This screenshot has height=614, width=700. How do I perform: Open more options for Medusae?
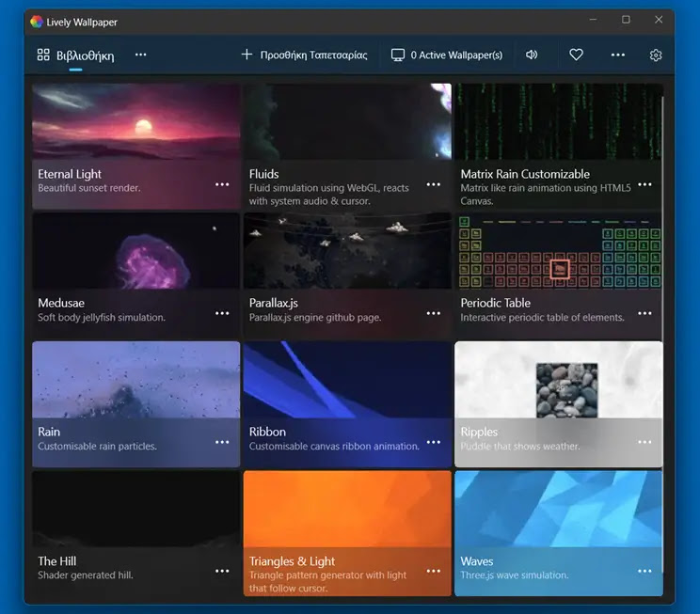pyautogui.click(x=222, y=313)
